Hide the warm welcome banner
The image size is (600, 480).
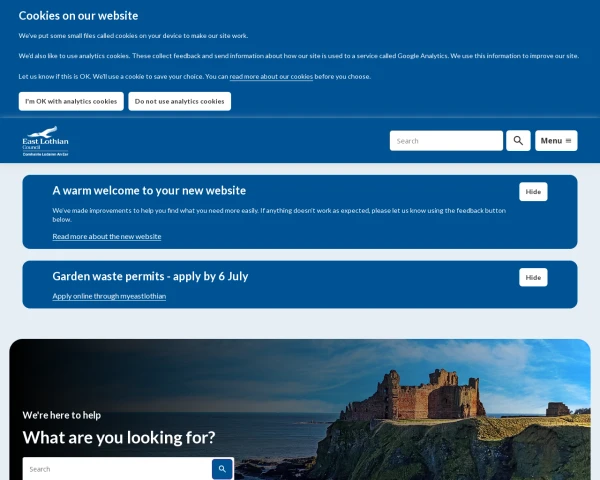point(533,192)
